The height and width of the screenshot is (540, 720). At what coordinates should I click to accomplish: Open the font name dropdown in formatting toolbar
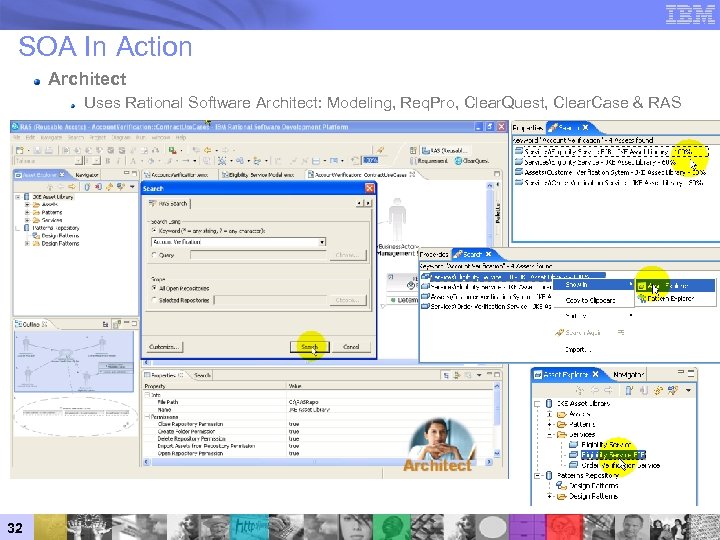point(79,161)
